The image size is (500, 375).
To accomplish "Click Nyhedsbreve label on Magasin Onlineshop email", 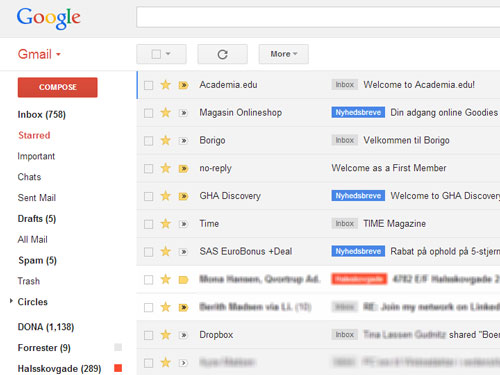I will click(358, 112).
